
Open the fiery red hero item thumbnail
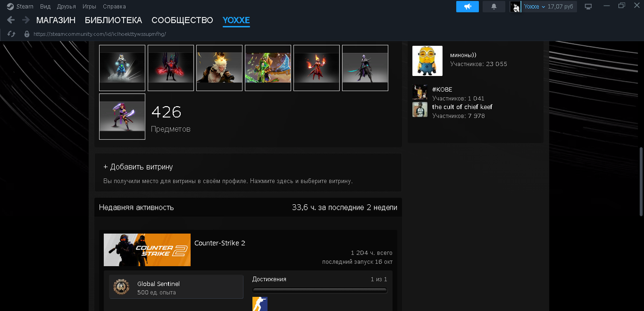pyautogui.click(x=316, y=68)
